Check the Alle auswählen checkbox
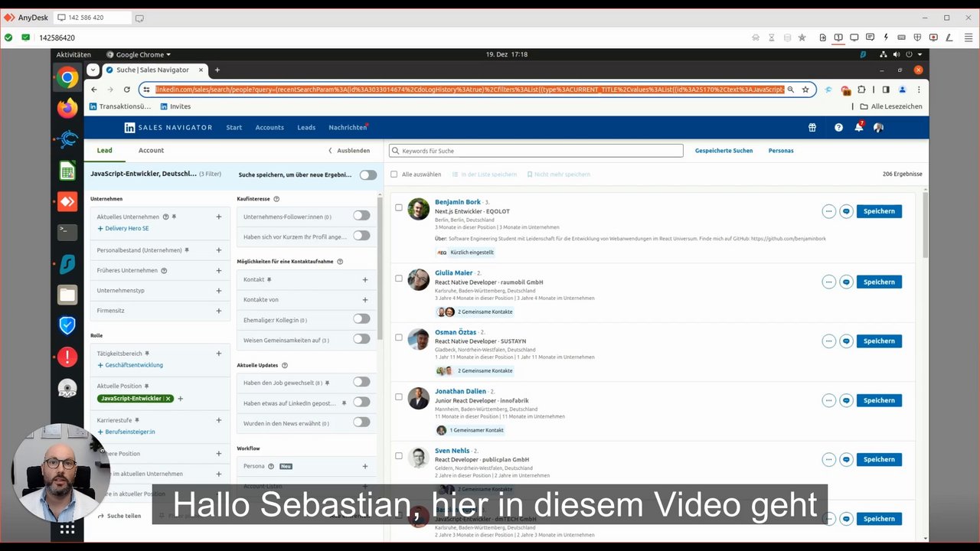The height and width of the screenshot is (551, 980). click(394, 174)
